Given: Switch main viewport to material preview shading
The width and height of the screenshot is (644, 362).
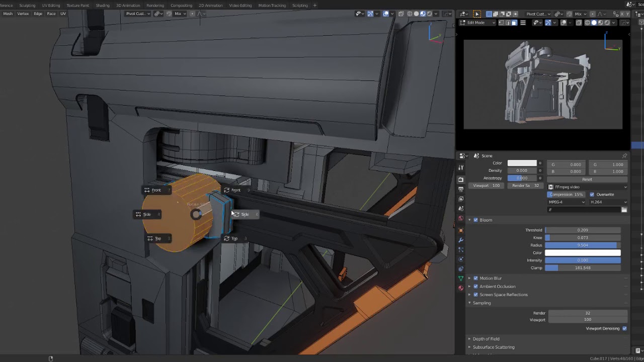Looking at the screenshot, I should (x=423, y=14).
